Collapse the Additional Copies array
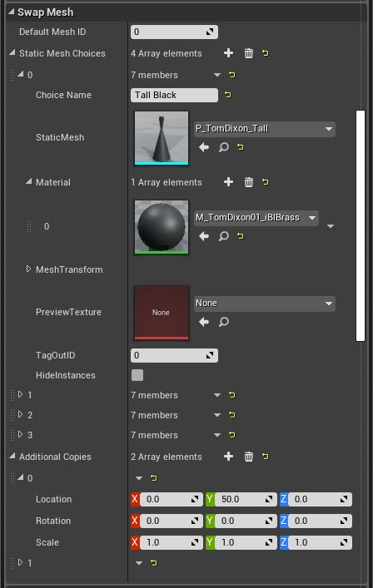The height and width of the screenshot is (588, 373). [12, 456]
